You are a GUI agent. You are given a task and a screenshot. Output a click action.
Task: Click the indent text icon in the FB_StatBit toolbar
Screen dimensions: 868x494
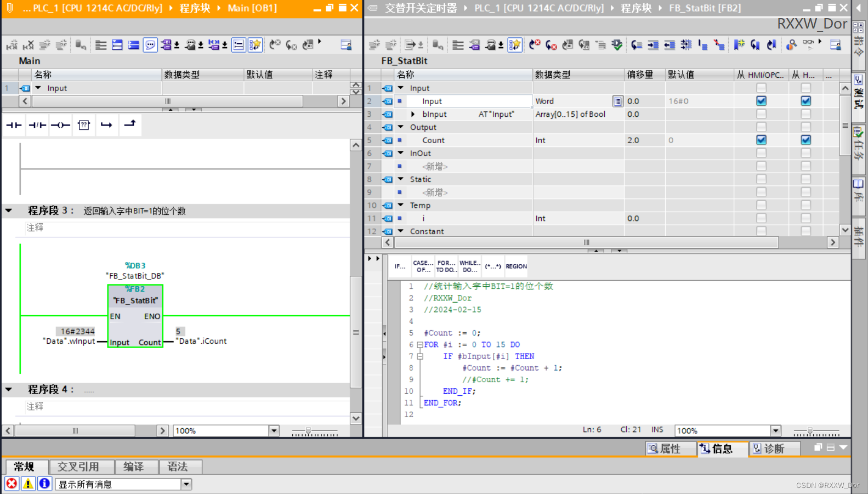coord(653,45)
